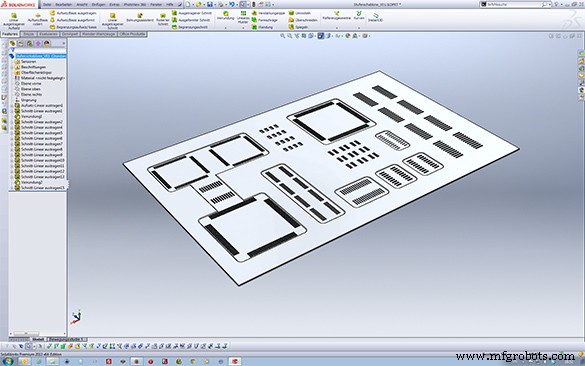Open the Referenzgeometrie dropdown arrow

(x=337, y=28)
